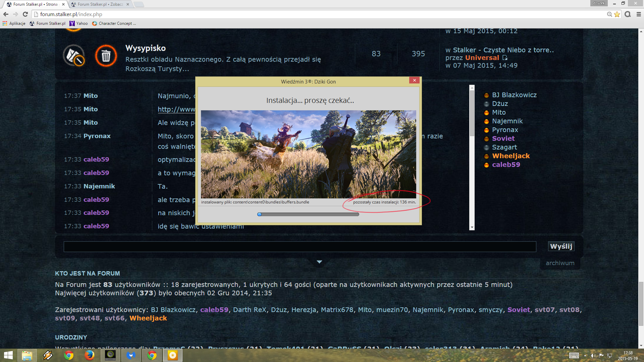Open the Winamp lightning taskbar icon
The width and height of the screenshot is (644, 362).
point(48,355)
